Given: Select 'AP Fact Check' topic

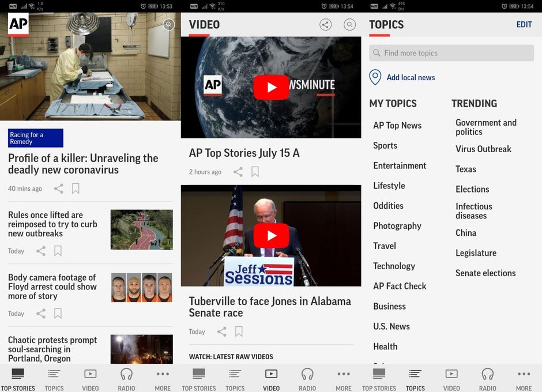Looking at the screenshot, I should [400, 286].
